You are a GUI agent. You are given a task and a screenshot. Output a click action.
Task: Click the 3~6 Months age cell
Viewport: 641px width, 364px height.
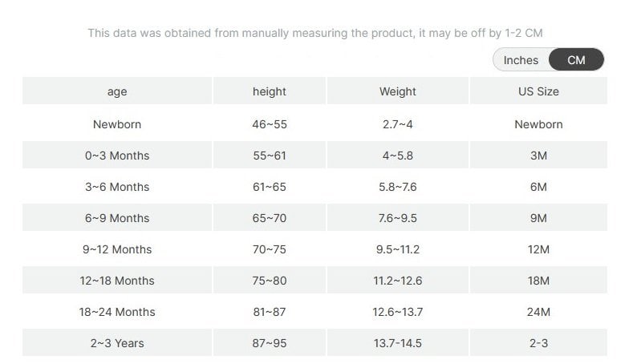pos(117,187)
